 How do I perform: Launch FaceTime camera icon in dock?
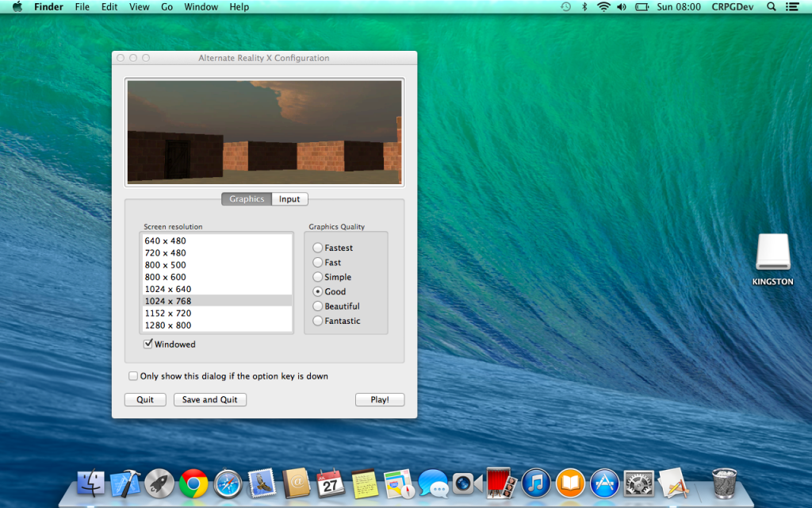(x=467, y=483)
